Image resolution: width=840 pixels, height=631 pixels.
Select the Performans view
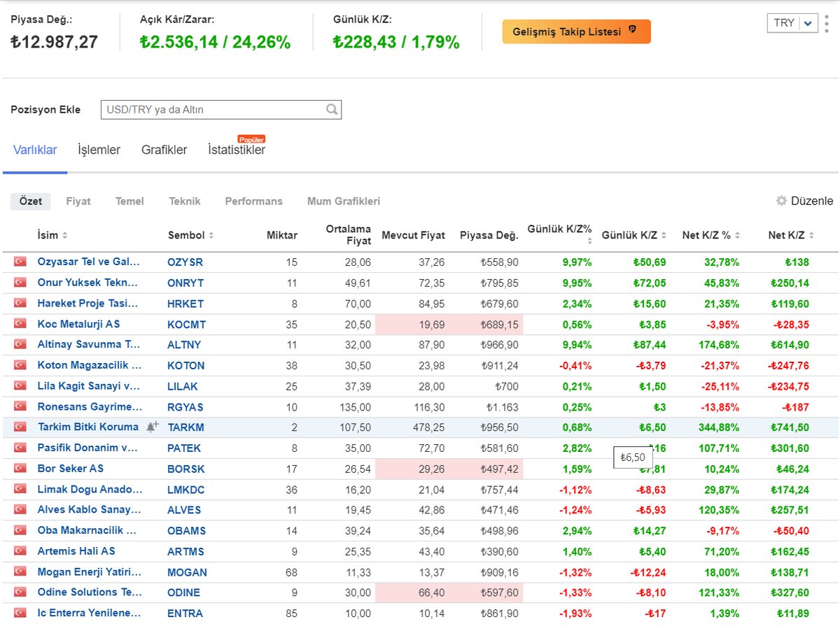point(253,201)
